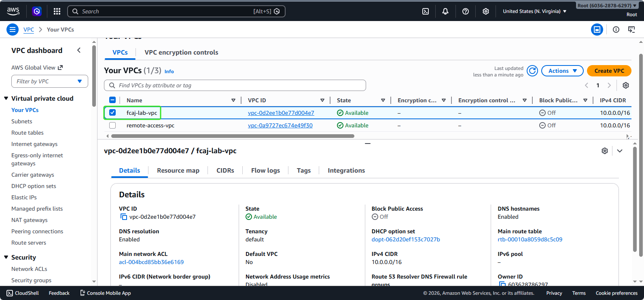Viewport: 644px width, 300px height.
Task: Sort by the Block Public column arrow
Action: point(585,100)
